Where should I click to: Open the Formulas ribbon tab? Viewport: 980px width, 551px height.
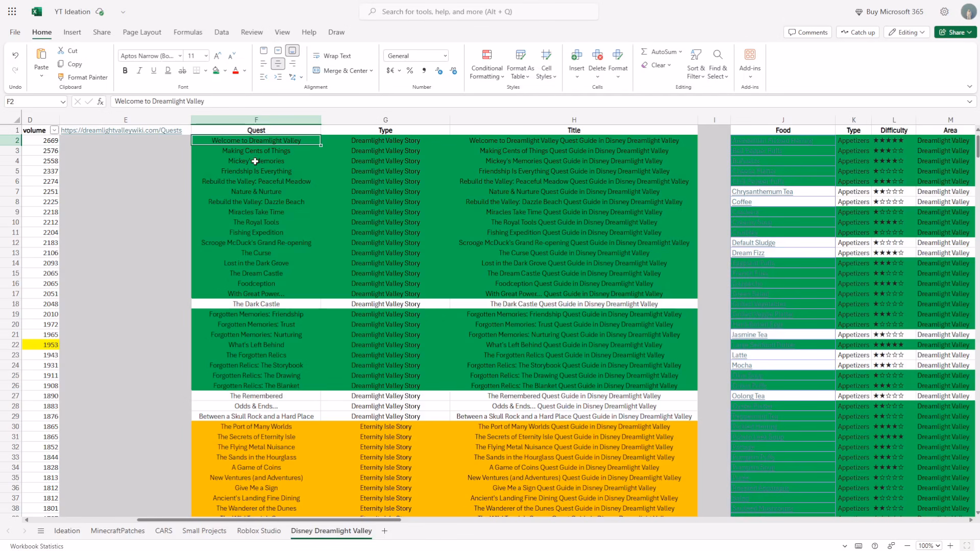click(x=188, y=32)
